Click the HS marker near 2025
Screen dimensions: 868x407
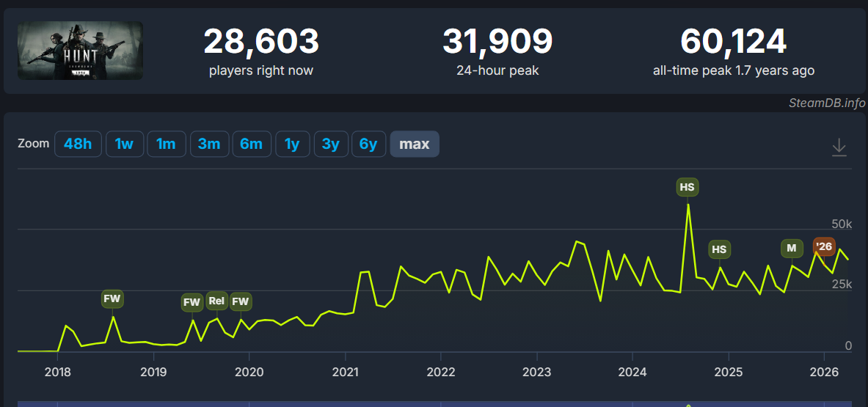[x=719, y=249]
